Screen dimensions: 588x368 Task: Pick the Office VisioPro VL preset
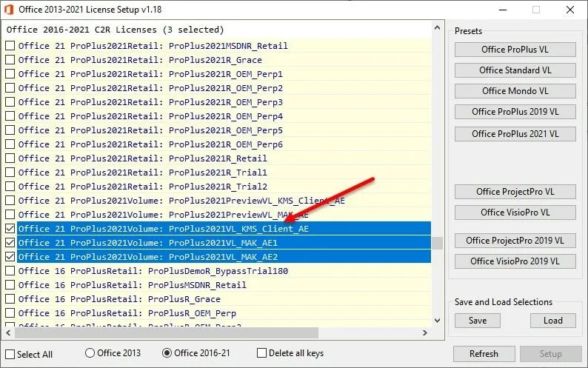515,213
